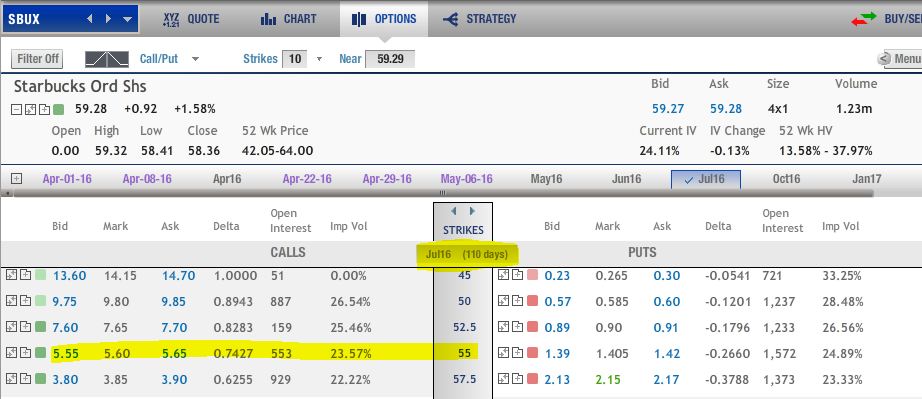Image resolution: width=922 pixels, height=399 pixels.
Task: Click first trade icon on 55 call row
Action: tap(11, 353)
